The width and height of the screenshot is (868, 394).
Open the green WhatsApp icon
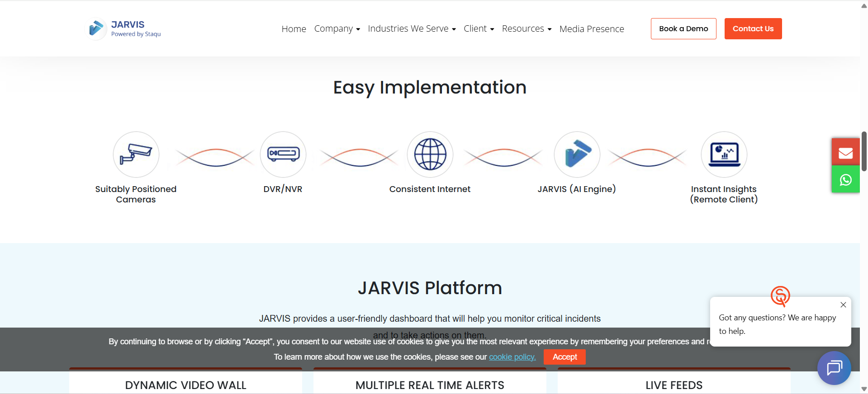pyautogui.click(x=845, y=179)
